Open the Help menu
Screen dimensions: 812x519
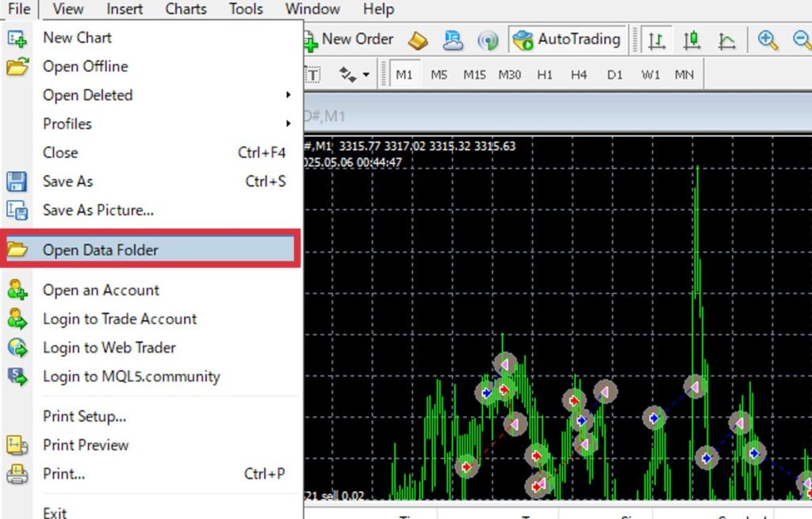tap(378, 9)
